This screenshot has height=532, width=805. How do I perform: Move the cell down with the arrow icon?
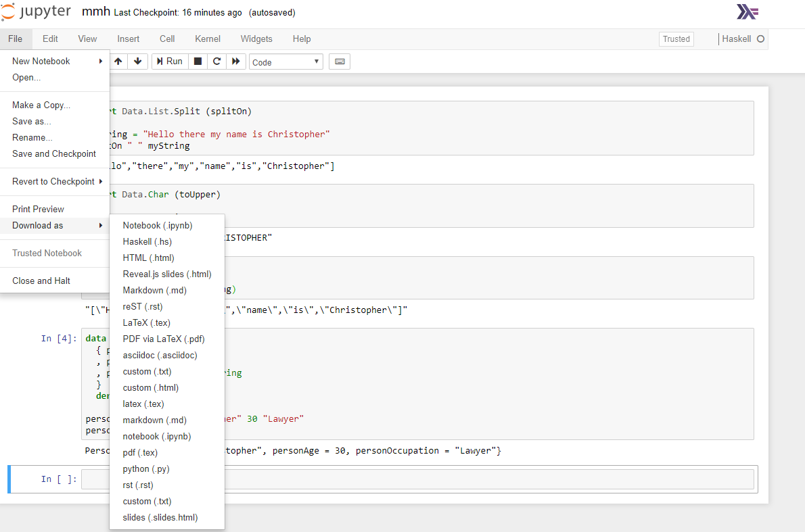tap(137, 62)
